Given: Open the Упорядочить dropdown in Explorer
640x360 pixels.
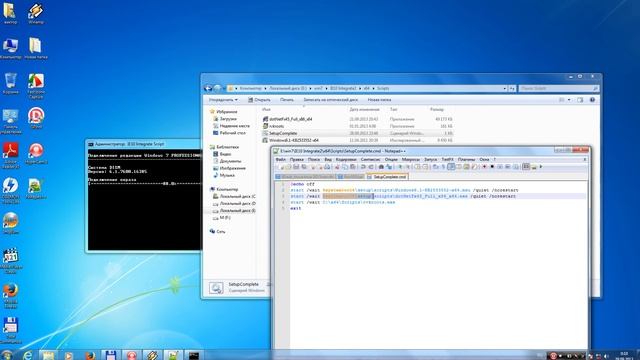Looking at the screenshot, I should coord(223,100).
